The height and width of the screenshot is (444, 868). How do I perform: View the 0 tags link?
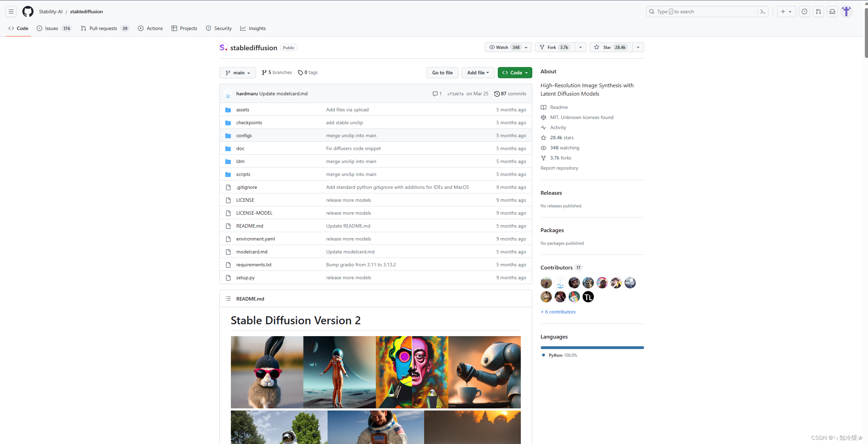point(308,72)
